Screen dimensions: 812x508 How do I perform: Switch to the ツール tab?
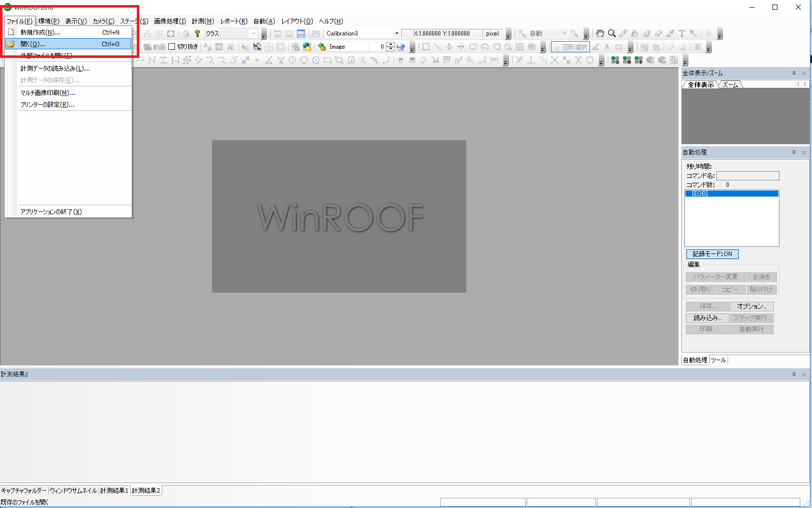coord(718,360)
